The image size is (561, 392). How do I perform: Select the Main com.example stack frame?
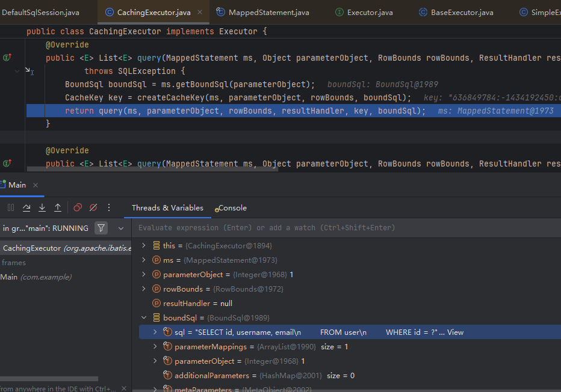pos(66,277)
